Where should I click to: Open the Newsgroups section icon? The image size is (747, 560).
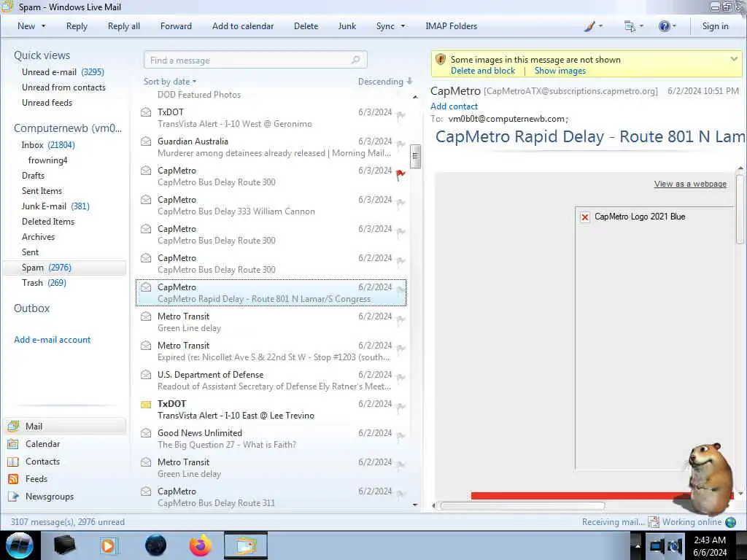[13, 497]
